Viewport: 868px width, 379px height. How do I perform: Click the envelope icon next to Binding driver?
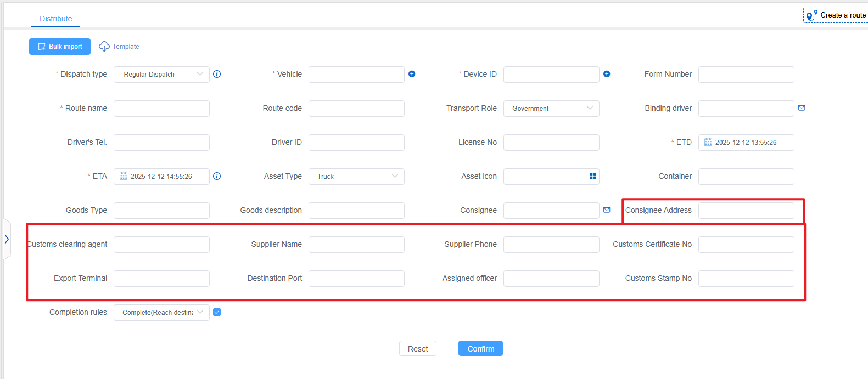click(x=802, y=108)
